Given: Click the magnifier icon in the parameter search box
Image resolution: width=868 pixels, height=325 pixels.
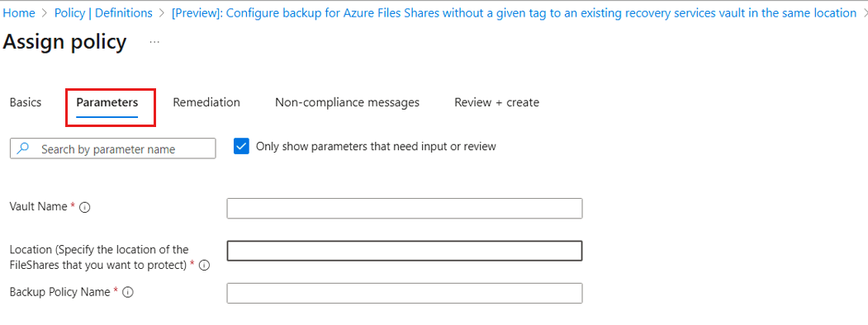Looking at the screenshot, I should 23,148.
